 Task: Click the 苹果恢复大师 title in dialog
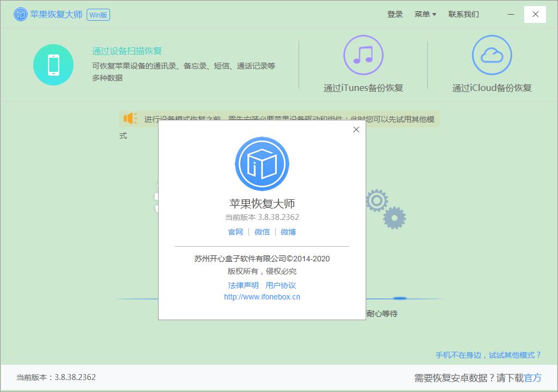262,204
